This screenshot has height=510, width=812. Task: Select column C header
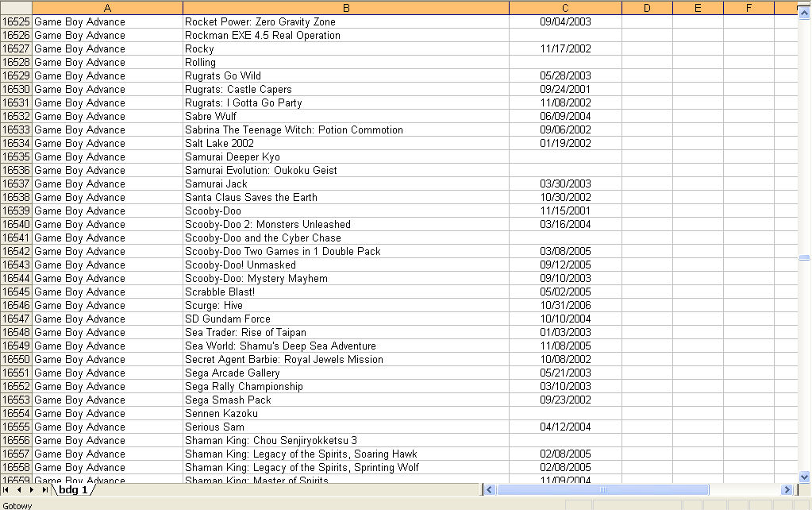[x=565, y=8]
